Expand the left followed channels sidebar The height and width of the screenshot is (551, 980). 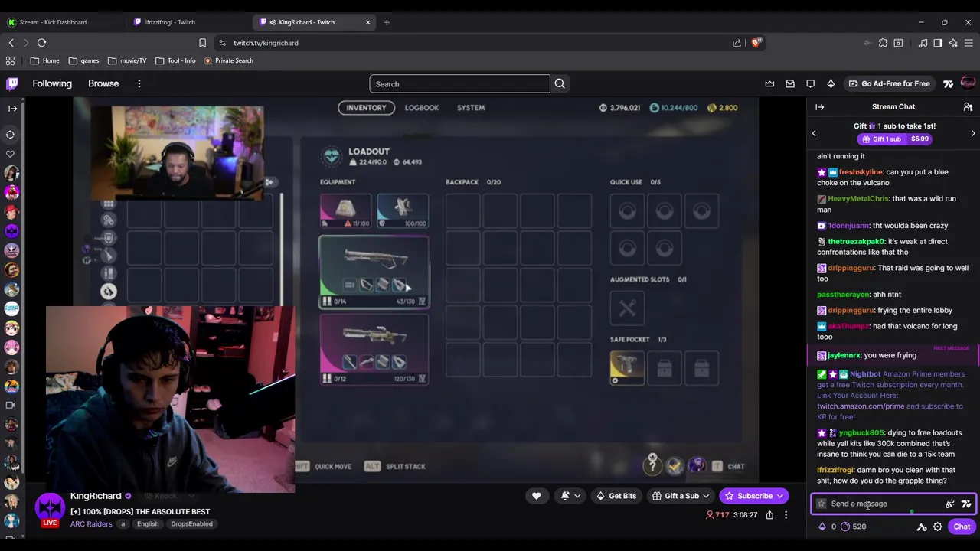click(12, 109)
